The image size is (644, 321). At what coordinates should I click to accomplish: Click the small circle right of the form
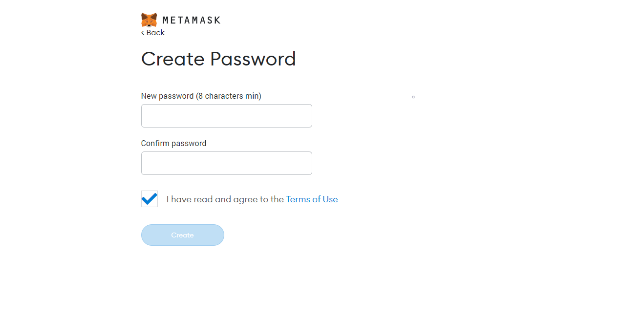click(413, 97)
